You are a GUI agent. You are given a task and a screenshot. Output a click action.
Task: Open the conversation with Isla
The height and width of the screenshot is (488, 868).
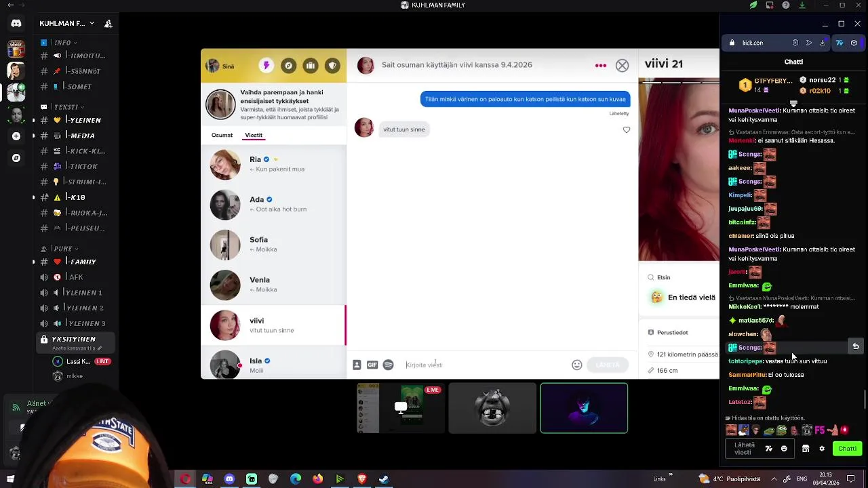click(x=273, y=363)
